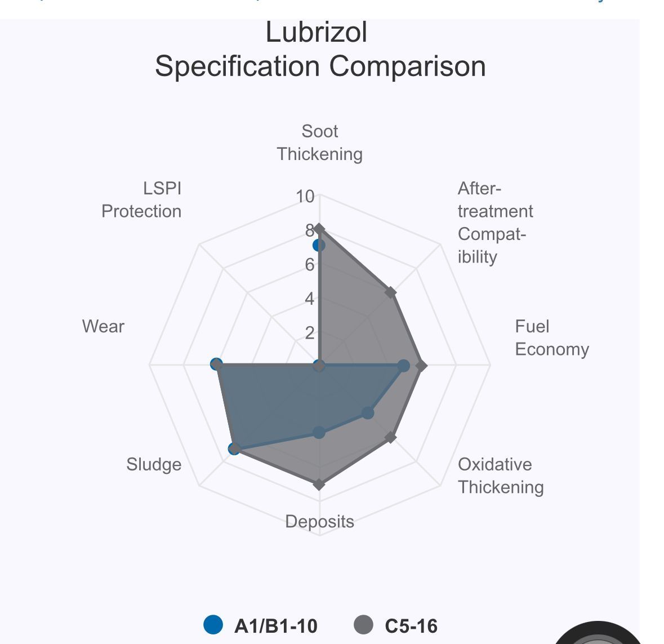Click the Lubrizol Specification Comparison chart title
Viewport: 664px width, 644px height.
click(319, 49)
